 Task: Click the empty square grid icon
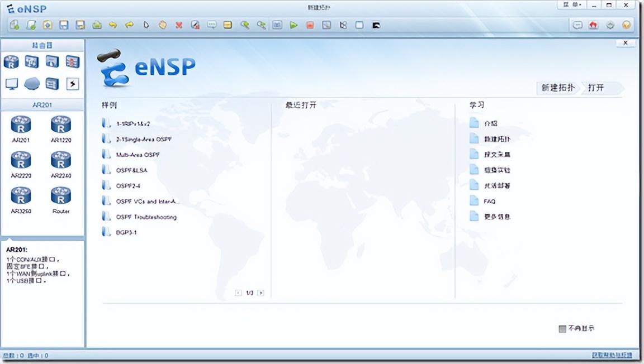(359, 25)
